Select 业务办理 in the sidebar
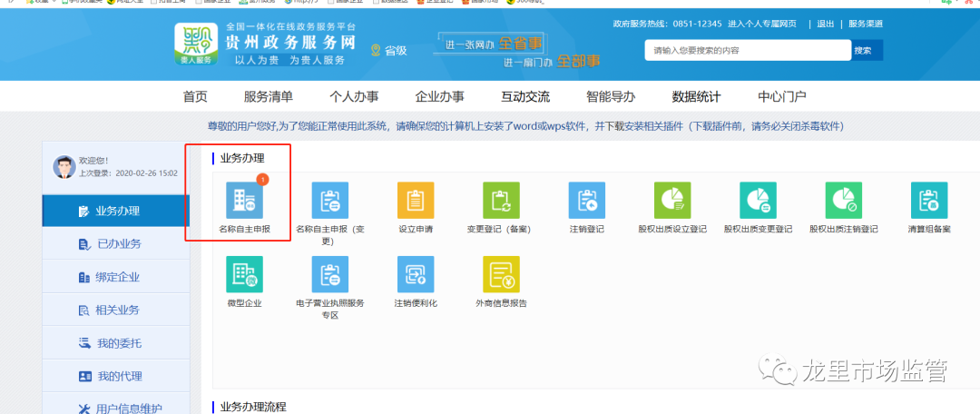 116,211
